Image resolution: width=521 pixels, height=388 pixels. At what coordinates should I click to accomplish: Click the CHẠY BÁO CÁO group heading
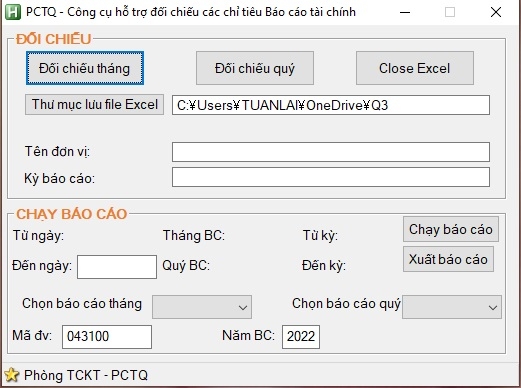[72, 214]
